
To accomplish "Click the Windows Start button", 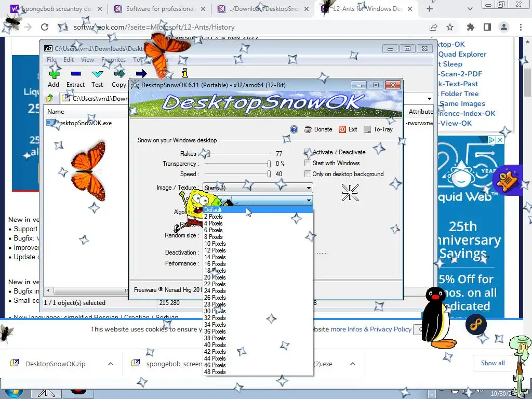I will tap(14, 393).
